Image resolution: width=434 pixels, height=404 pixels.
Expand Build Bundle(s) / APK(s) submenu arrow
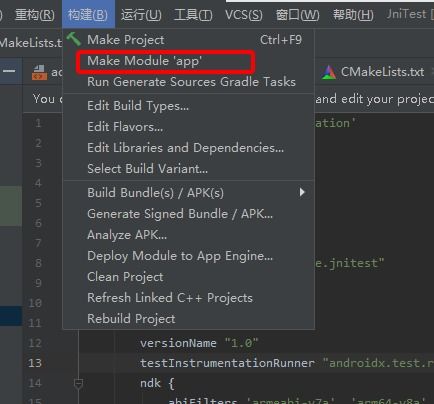(302, 192)
